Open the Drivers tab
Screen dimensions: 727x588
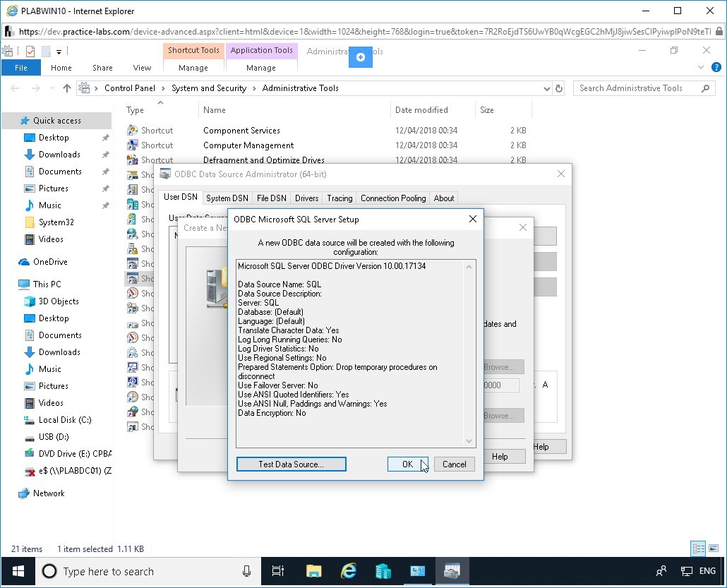(x=306, y=198)
